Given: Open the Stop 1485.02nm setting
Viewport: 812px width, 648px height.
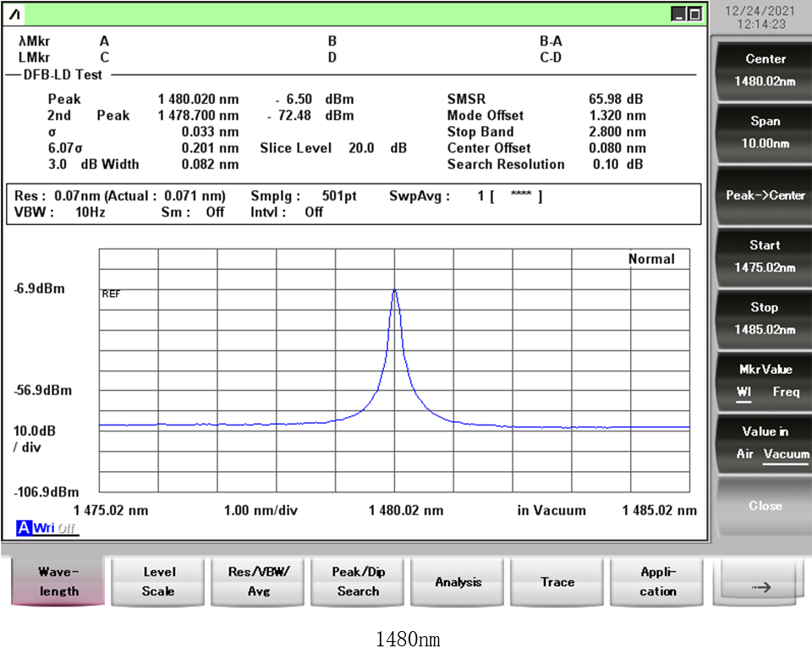Looking at the screenshot, I should tap(765, 319).
